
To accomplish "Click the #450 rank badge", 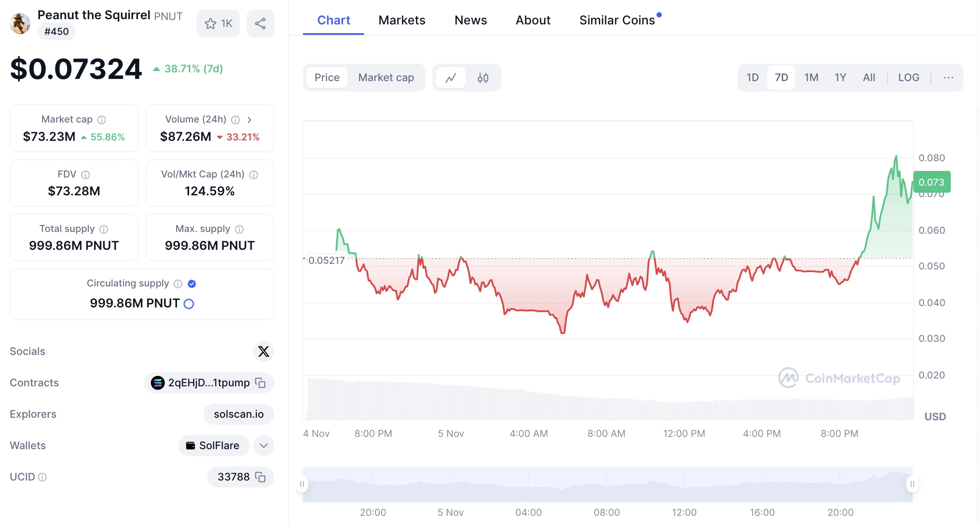I will pyautogui.click(x=56, y=31).
